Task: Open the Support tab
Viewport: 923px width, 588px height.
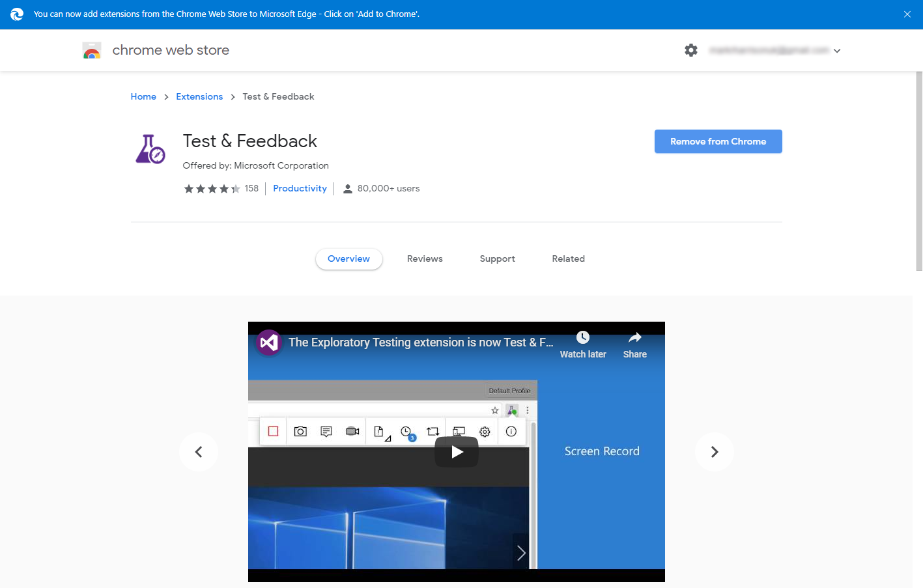Action: [497, 259]
